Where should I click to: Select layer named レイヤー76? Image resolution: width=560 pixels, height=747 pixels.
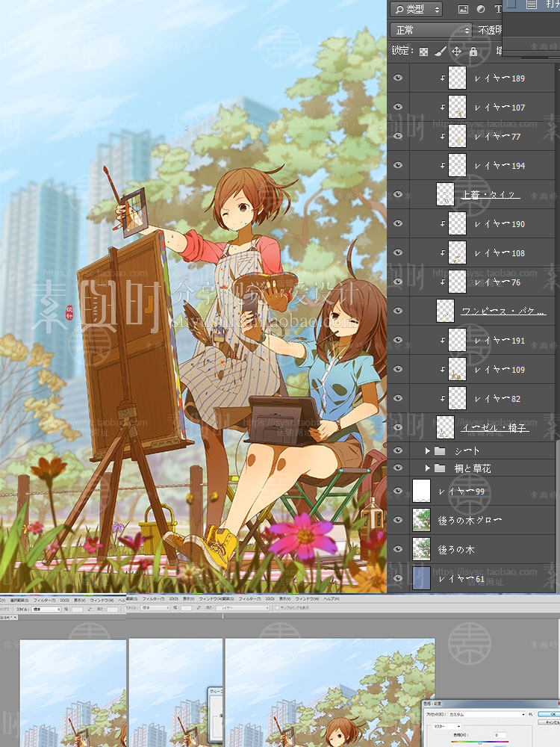(497, 282)
